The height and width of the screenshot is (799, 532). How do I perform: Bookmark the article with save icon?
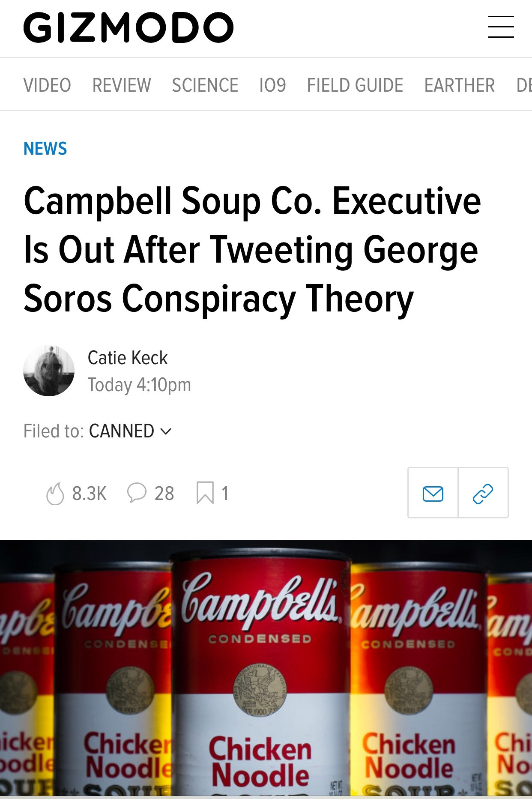pyautogui.click(x=205, y=493)
